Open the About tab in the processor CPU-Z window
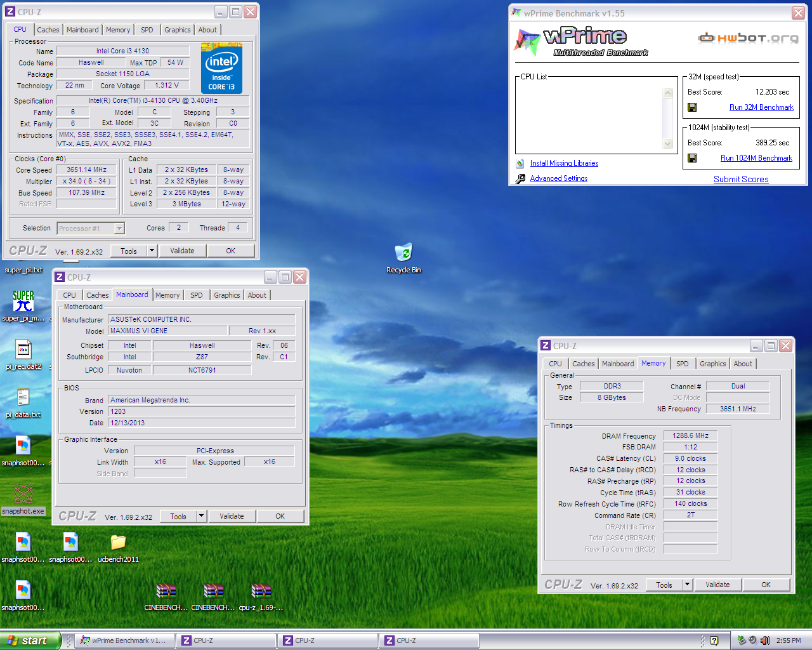This screenshot has height=650, width=812. (x=207, y=30)
